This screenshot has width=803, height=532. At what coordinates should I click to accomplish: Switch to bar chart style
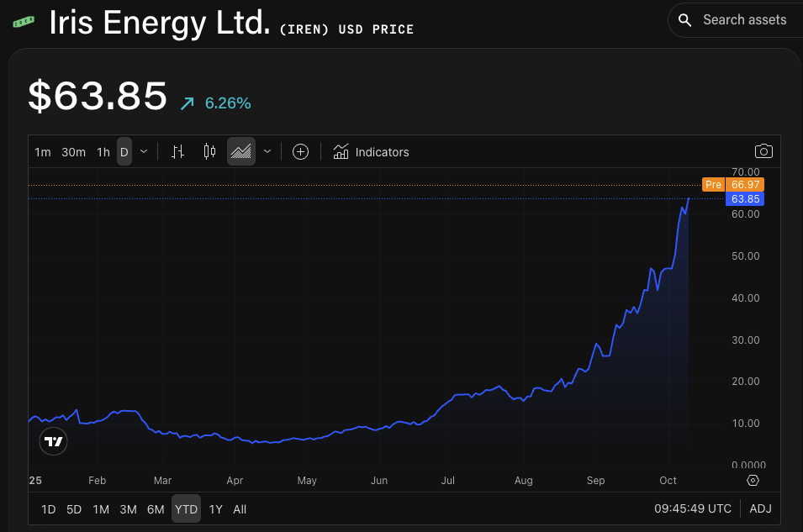(x=177, y=151)
